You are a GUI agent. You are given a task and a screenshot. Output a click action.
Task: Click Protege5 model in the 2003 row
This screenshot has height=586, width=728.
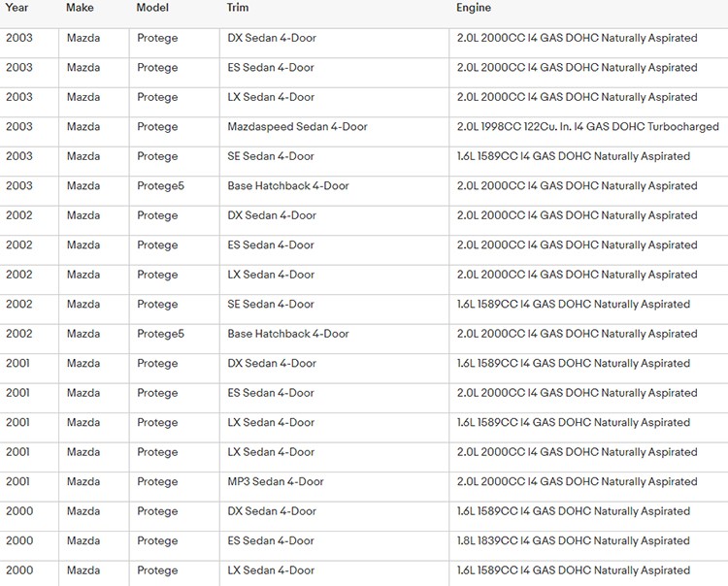(x=160, y=186)
